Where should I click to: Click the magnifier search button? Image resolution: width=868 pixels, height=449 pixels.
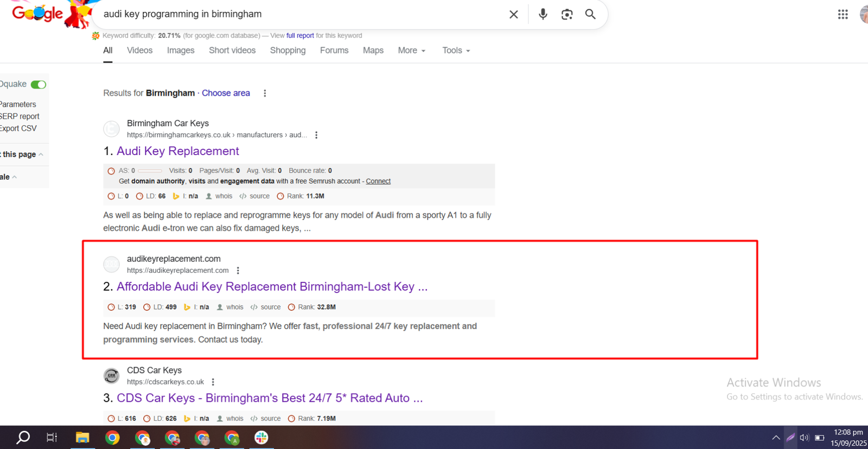[x=590, y=15]
